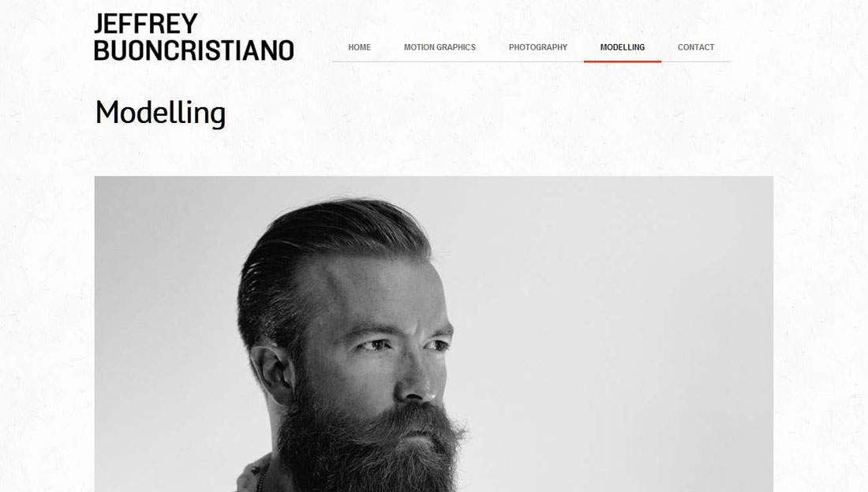Click the Jeffrey Buoncristiano site logo
Viewport: 868px width, 492px height.
pyautogui.click(x=194, y=37)
